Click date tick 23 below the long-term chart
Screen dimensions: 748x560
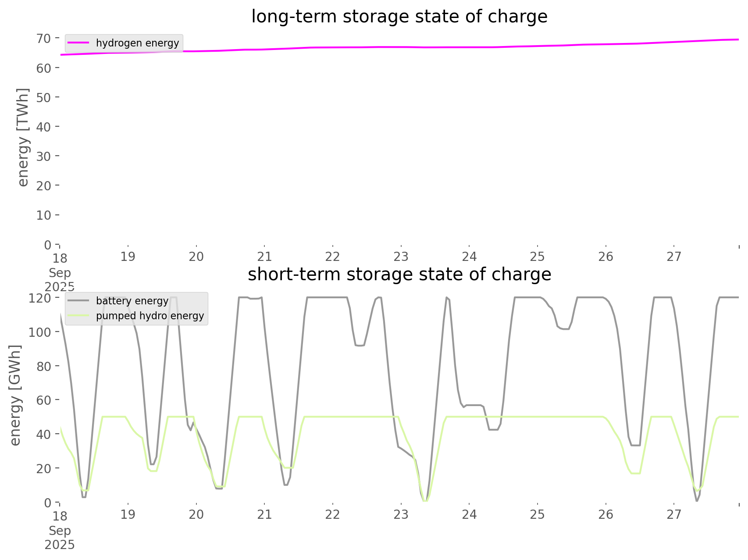[x=401, y=257]
